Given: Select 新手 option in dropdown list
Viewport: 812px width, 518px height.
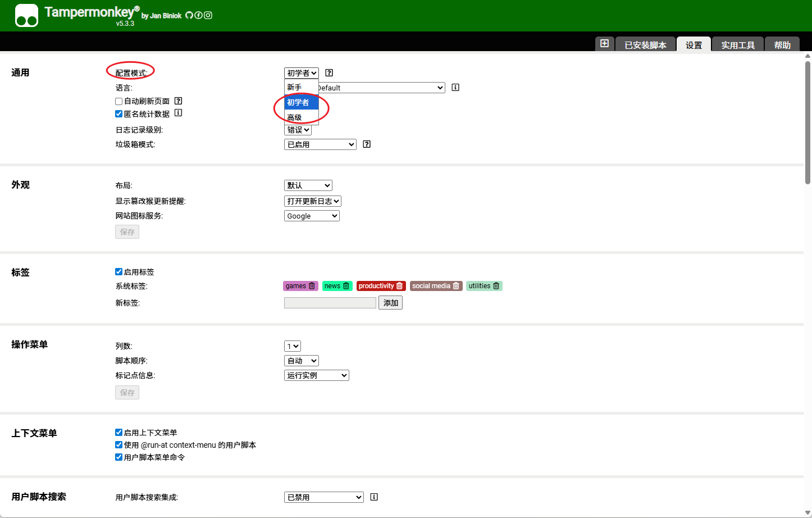Looking at the screenshot, I should point(302,87).
